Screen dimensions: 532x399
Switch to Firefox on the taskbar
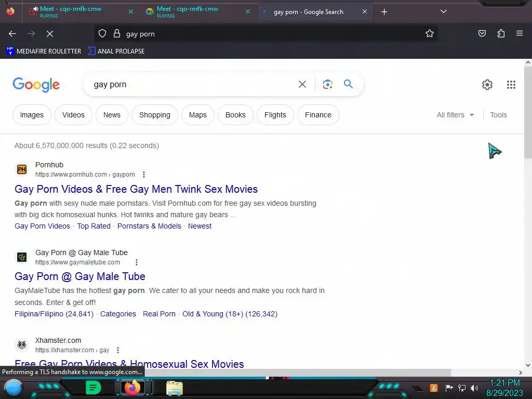132,388
